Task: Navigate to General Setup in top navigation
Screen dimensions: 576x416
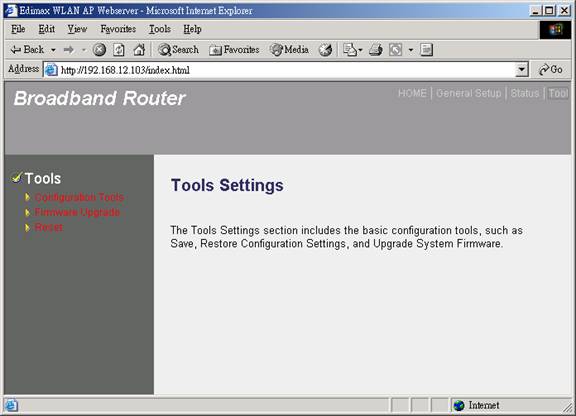Action: [x=468, y=93]
